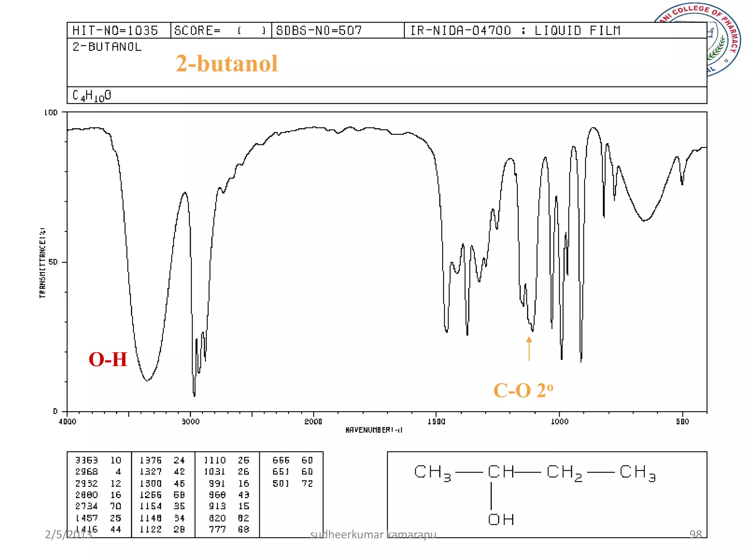The image size is (747, 560).
Task: Click the TRANSMITTANCE axis label
Action: (43, 262)
